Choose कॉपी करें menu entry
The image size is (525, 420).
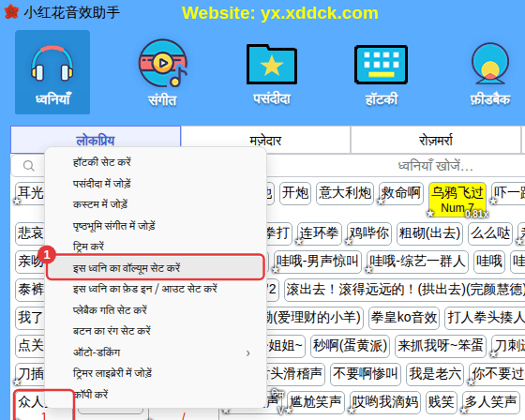(156, 394)
